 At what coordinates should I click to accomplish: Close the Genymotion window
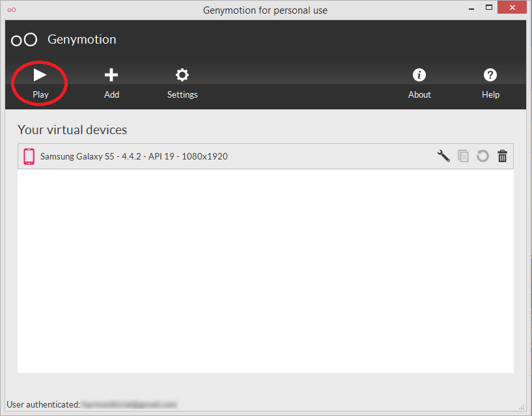coord(512,7)
